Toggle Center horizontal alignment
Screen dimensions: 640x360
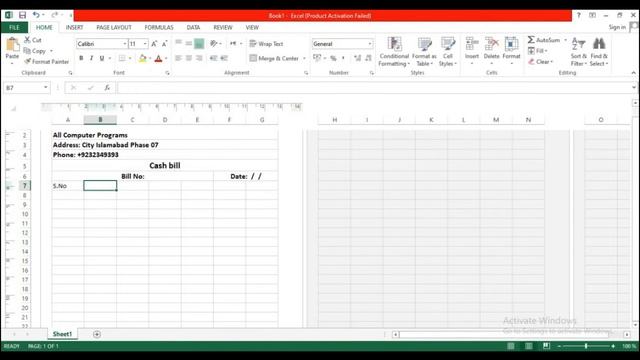point(189,58)
